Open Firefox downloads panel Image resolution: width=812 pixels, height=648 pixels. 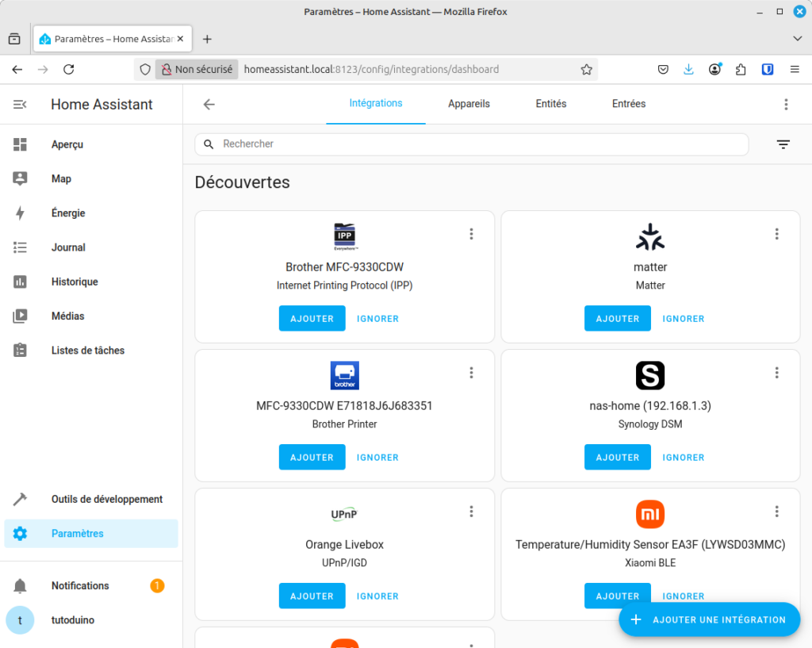click(688, 70)
